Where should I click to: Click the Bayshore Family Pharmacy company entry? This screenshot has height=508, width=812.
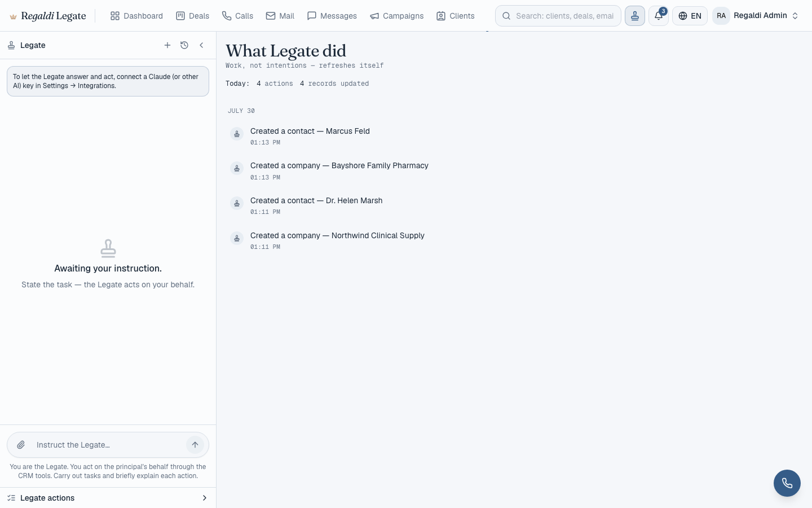click(339, 165)
